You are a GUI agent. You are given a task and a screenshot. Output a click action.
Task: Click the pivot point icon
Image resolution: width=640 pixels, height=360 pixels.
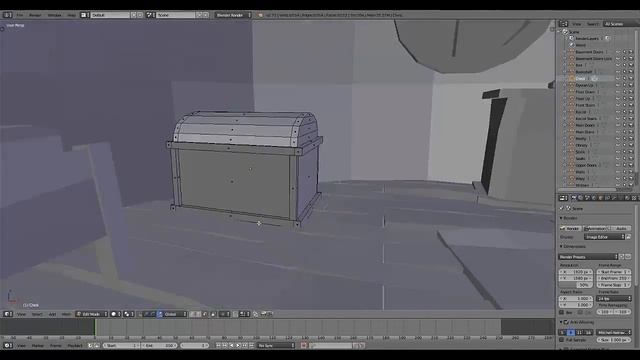pyautogui.click(x=129, y=314)
